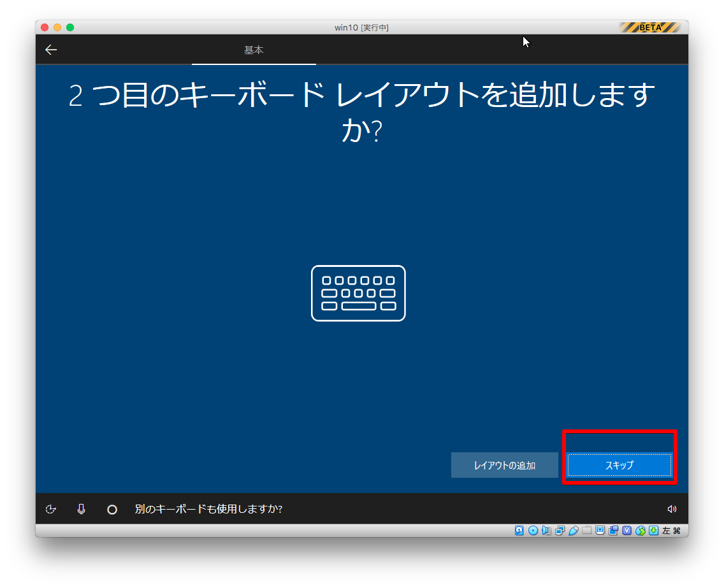
Task: Click the green download arrow keyboard-capture icon
Action: pos(653,531)
